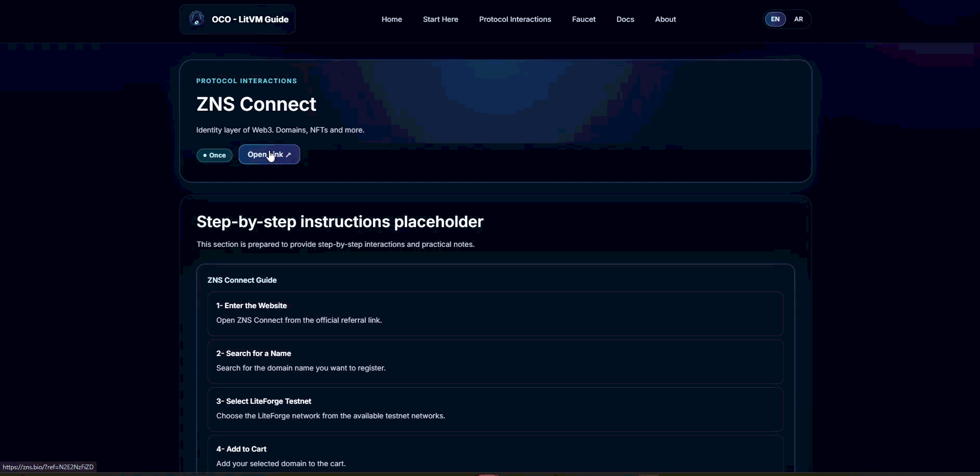Select the ZNS Connect Guide title
The width and height of the screenshot is (980, 476).
pos(242,280)
